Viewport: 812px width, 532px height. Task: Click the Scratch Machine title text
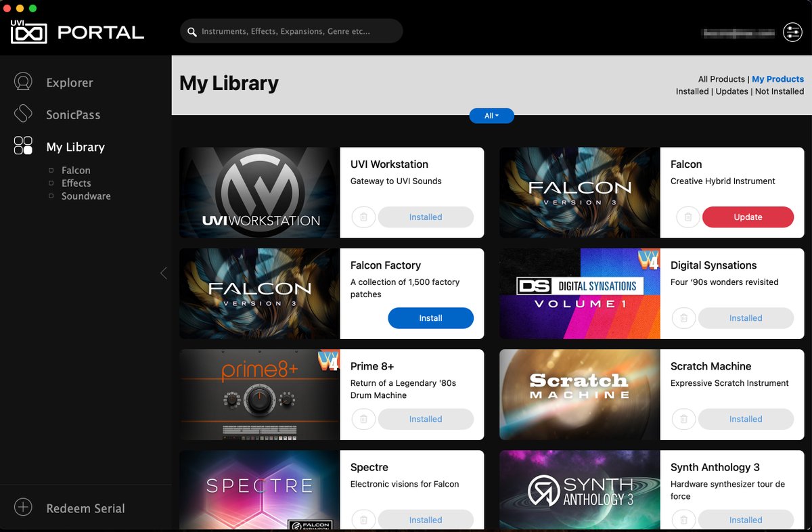click(710, 366)
